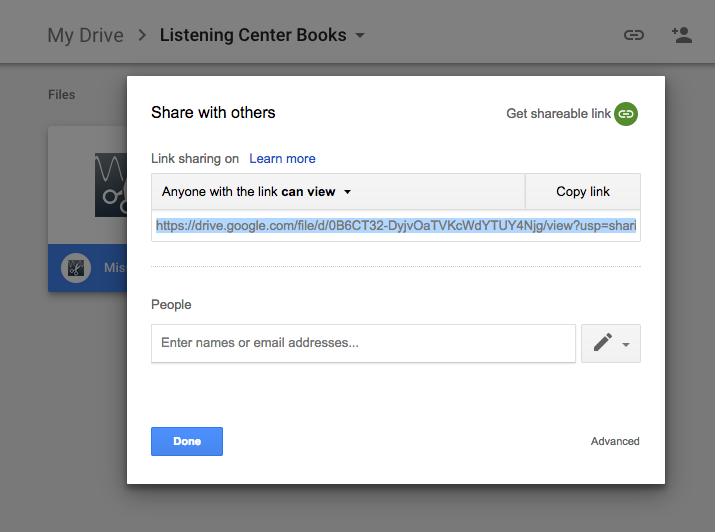
Task: Click the Files section label
Action: coord(62,95)
